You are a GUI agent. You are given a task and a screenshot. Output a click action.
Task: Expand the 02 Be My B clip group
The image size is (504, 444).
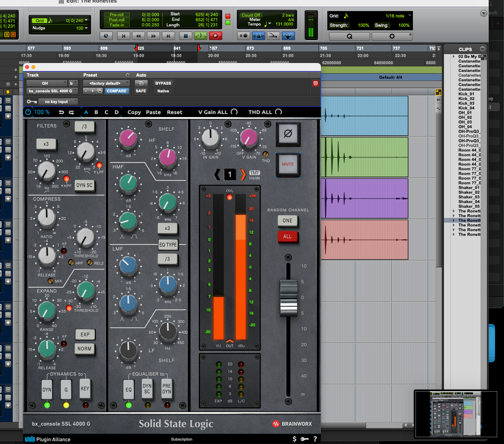(x=453, y=57)
